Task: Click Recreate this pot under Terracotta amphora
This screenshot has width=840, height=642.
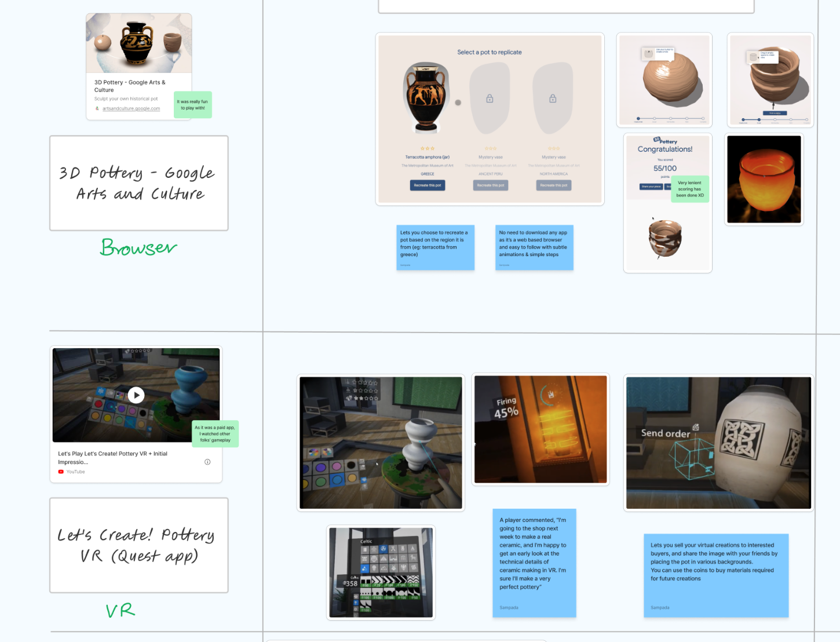Action: point(428,185)
